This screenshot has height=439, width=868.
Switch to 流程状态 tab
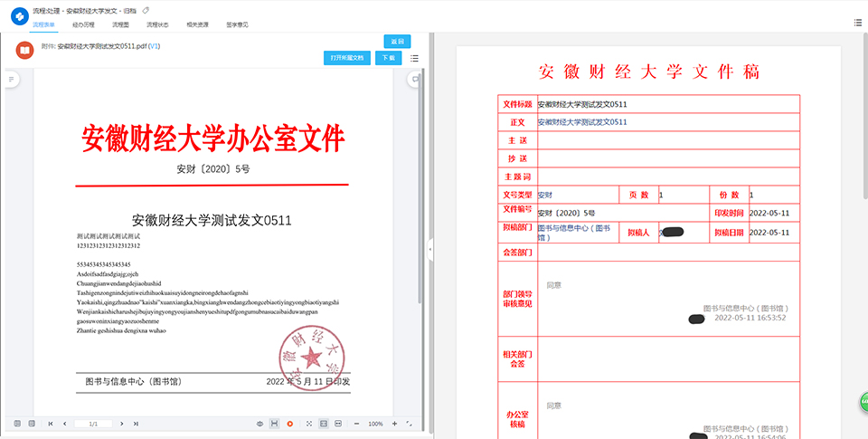point(157,25)
